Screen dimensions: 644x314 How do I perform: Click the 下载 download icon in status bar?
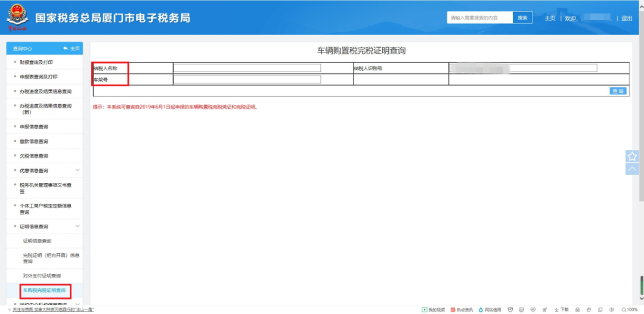[561, 310]
